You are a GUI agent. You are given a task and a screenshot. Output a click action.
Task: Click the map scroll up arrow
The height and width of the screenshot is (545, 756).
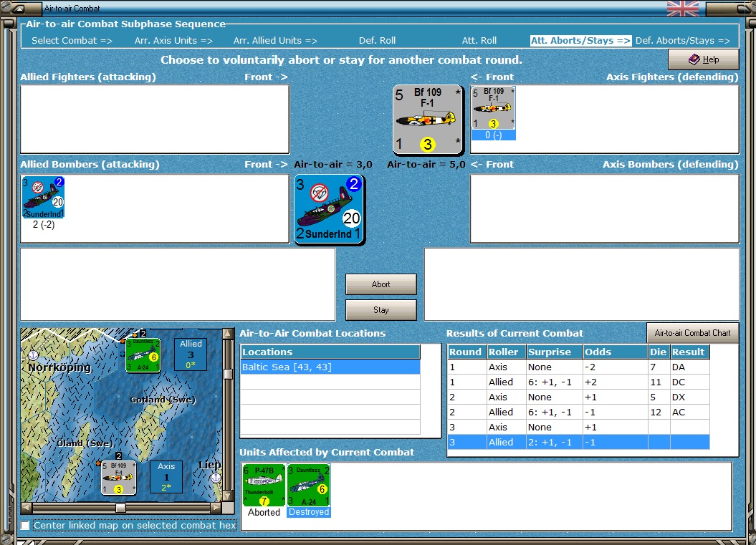click(228, 334)
